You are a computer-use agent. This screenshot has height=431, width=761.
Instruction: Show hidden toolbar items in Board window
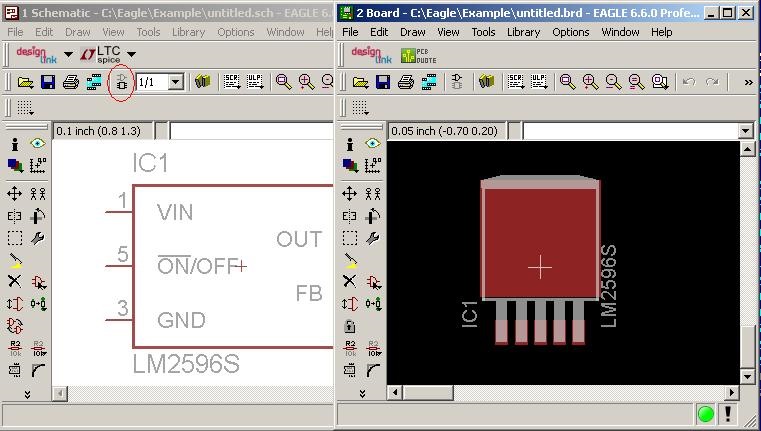tap(748, 82)
